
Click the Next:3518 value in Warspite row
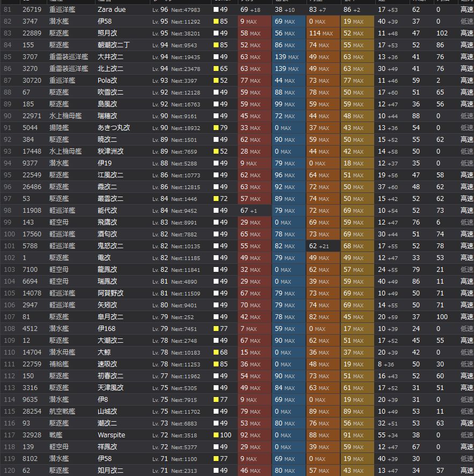click(184, 435)
